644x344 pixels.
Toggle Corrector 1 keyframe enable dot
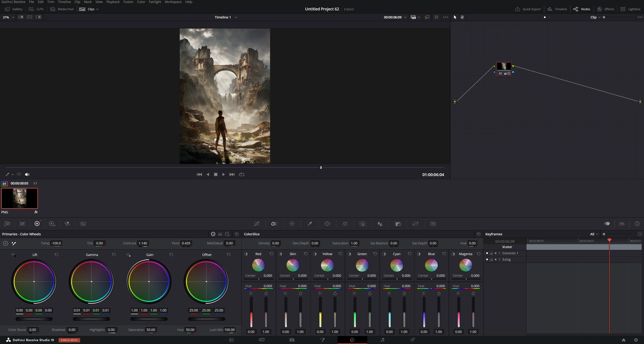pyautogui.click(x=487, y=253)
